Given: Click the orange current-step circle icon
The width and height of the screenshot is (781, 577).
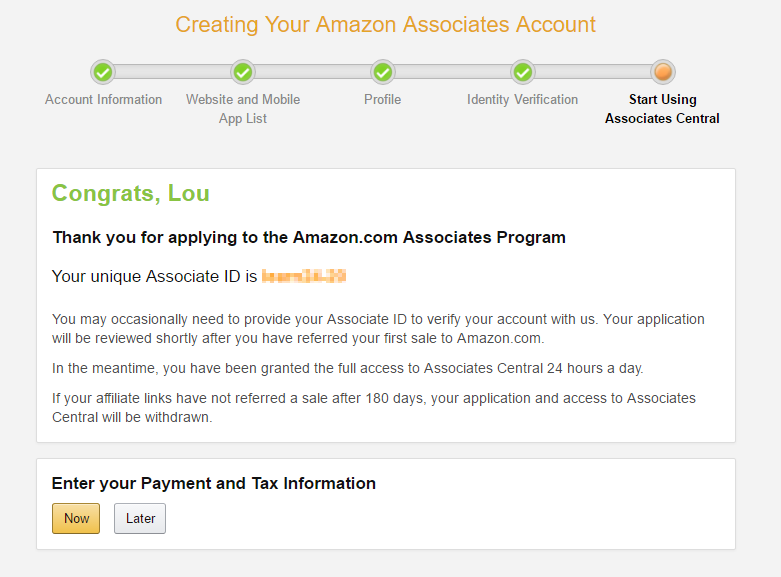Looking at the screenshot, I should tap(663, 73).
